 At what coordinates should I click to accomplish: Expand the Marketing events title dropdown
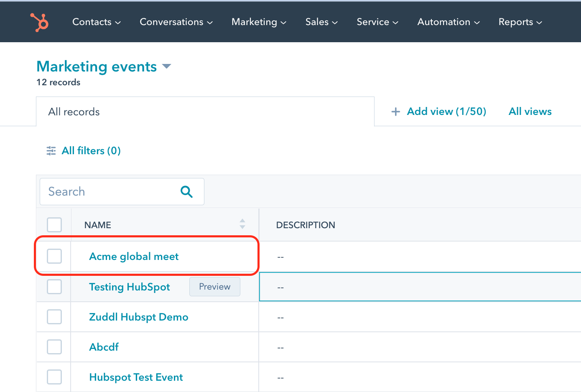coord(166,66)
